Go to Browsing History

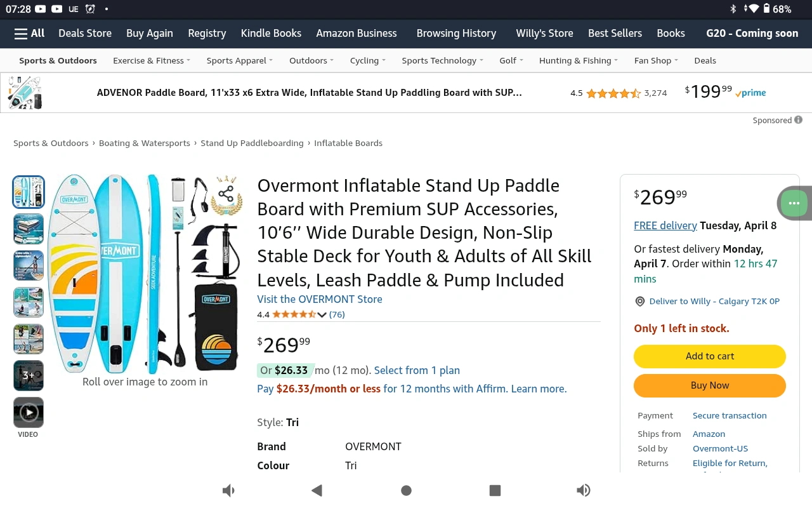pyautogui.click(x=456, y=33)
